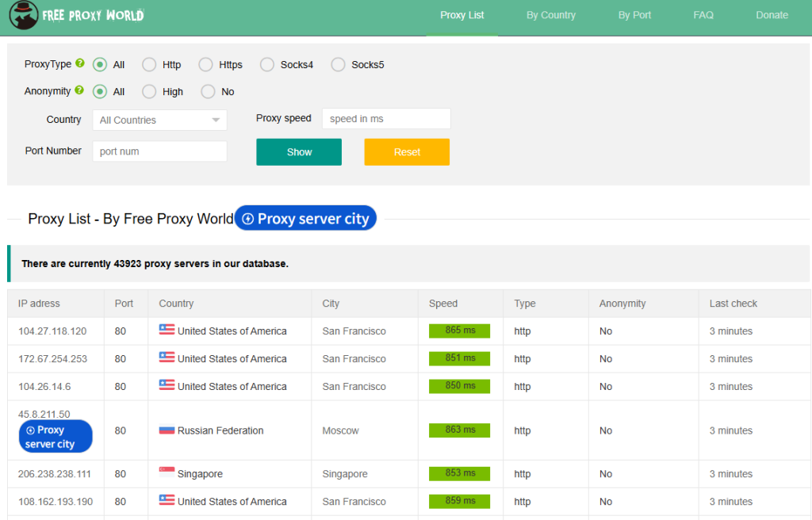Click IP address 108.162.193.190
The height and width of the screenshot is (520, 812).
click(x=56, y=501)
